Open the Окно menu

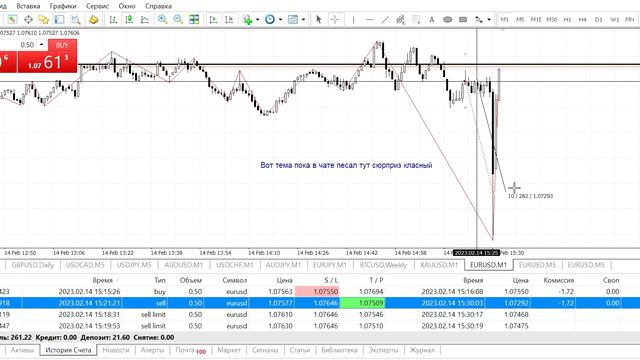point(127,6)
